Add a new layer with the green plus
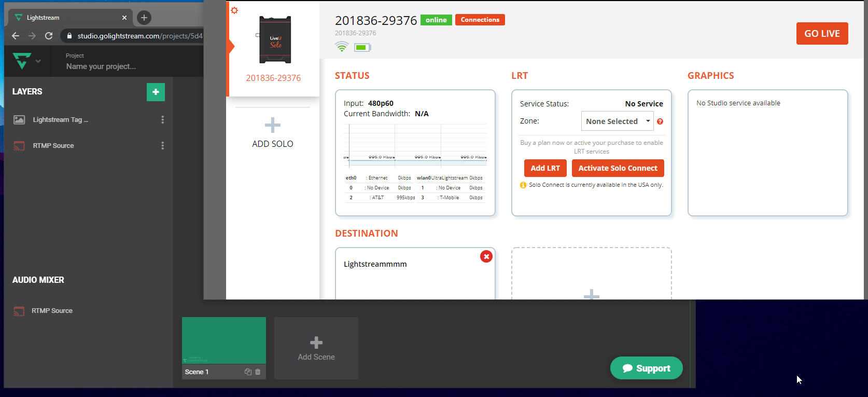The width and height of the screenshot is (868, 397). (156, 92)
